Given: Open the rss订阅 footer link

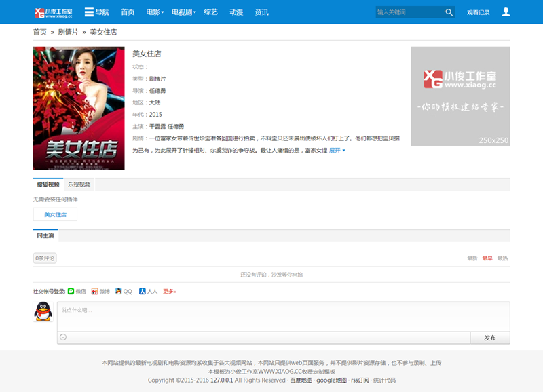Looking at the screenshot, I should pos(360,380).
